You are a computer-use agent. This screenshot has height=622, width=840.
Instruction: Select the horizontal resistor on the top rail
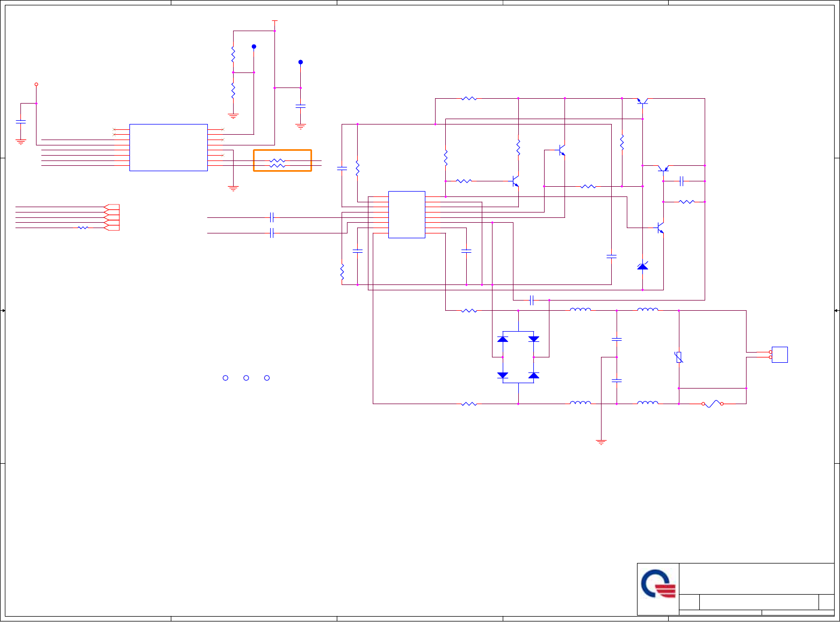click(469, 98)
